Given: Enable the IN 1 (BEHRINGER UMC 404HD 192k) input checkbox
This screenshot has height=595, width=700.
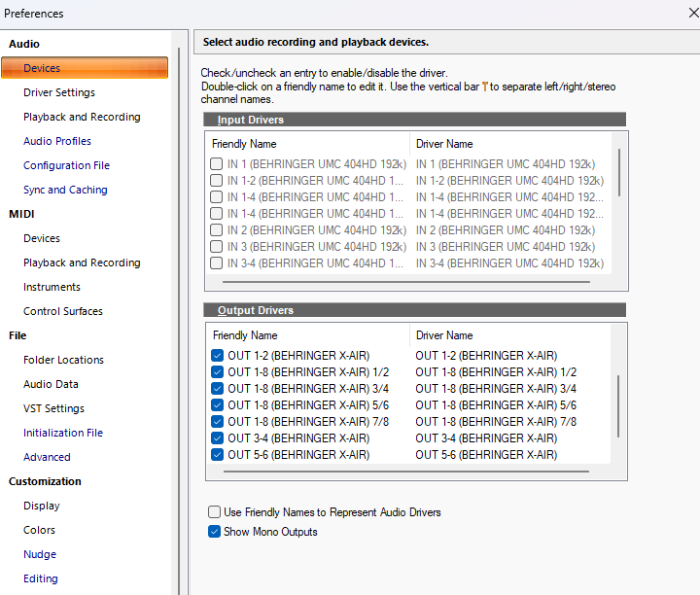Looking at the screenshot, I should [217, 163].
